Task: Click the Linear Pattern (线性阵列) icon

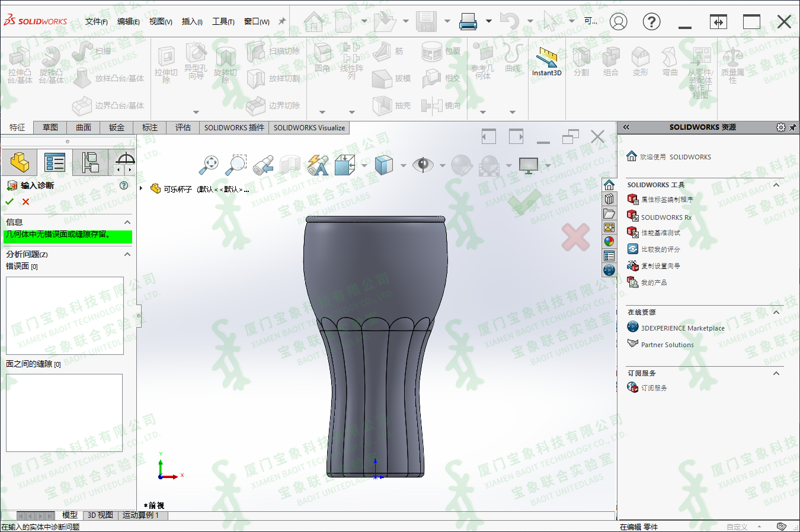Action: click(351, 53)
